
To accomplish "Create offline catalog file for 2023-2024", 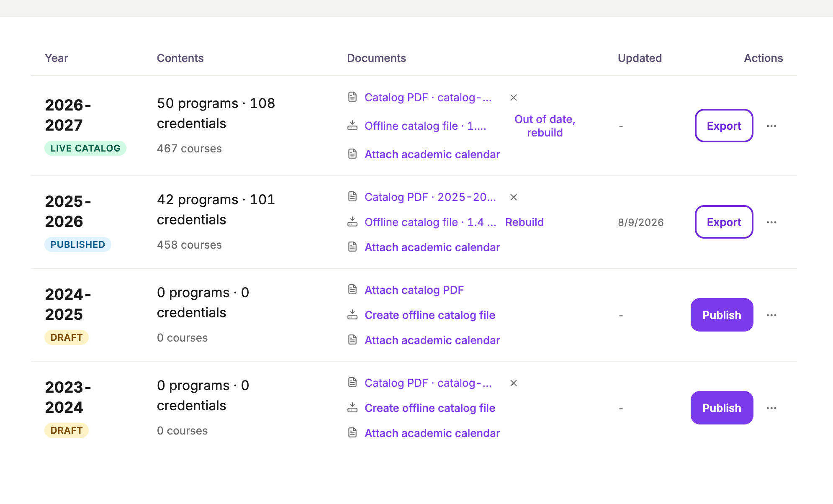I will click(429, 408).
